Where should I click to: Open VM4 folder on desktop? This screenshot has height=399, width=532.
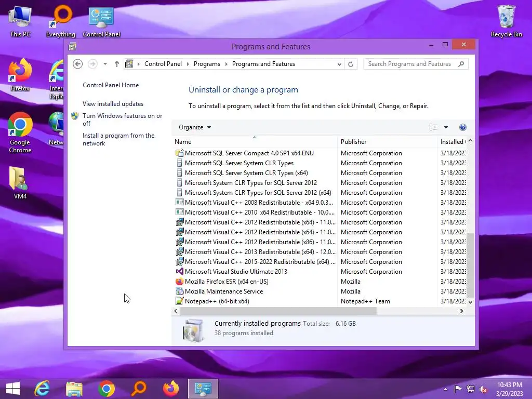(x=20, y=183)
